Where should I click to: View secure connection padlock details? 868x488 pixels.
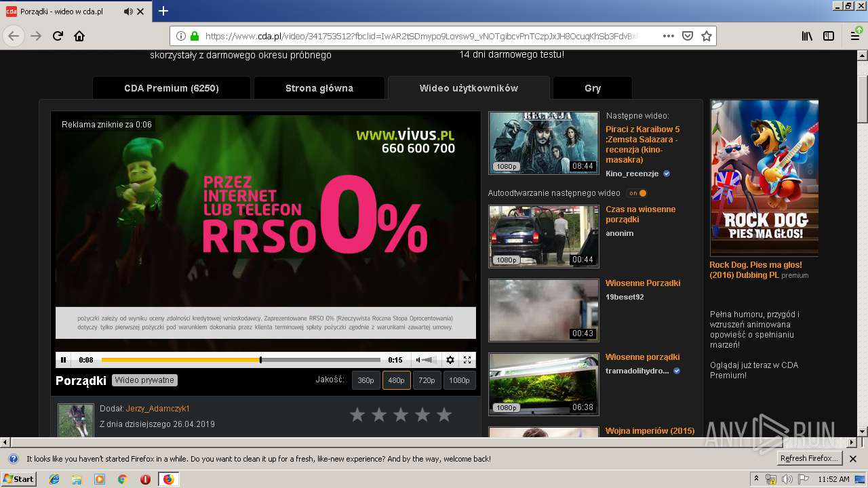(x=195, y=36)
